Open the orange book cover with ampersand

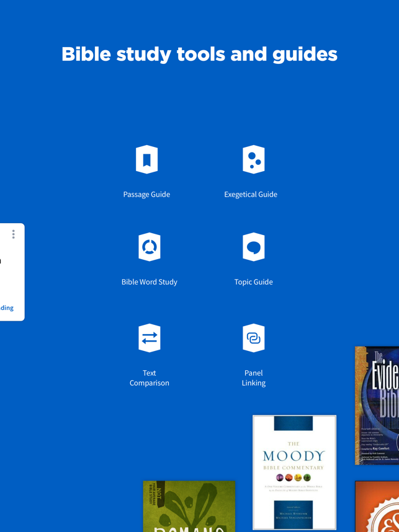377,506
